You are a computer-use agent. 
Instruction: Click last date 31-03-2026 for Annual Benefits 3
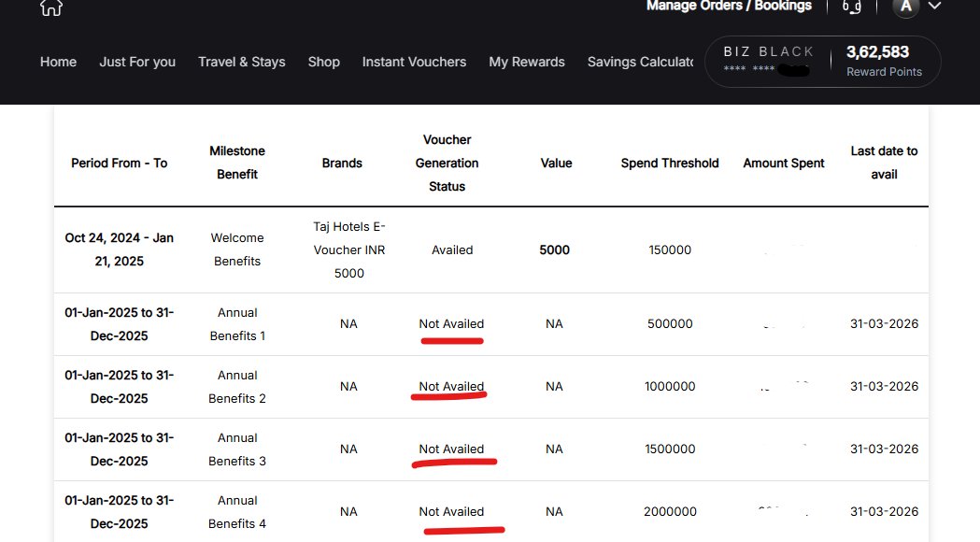[885, 449]
